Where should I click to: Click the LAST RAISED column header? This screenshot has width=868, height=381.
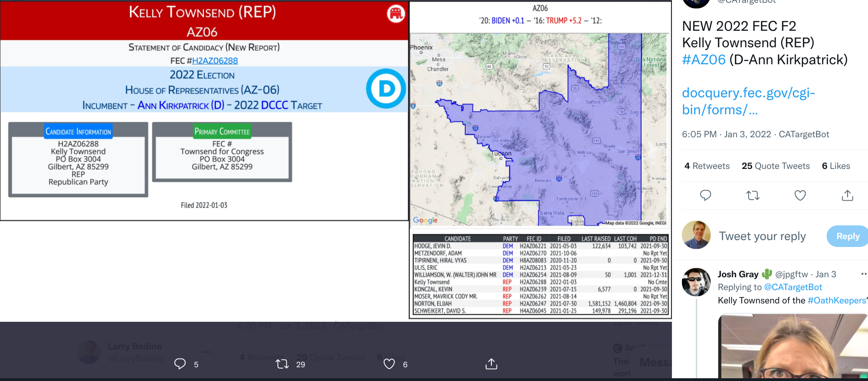click(596, 239)
